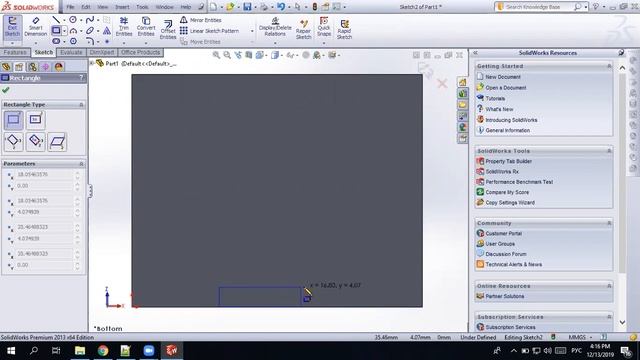Screen dimensions: 640x360
Task: Open the FeatureManager design tree tab
Action: 6,67
